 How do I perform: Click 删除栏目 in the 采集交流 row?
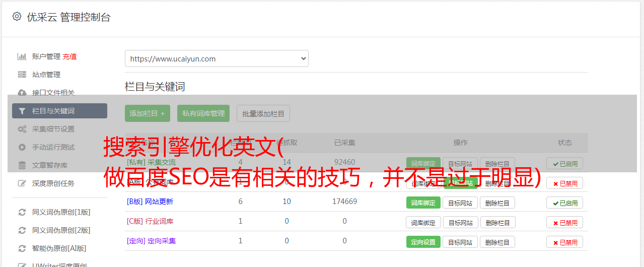(497, 163)
